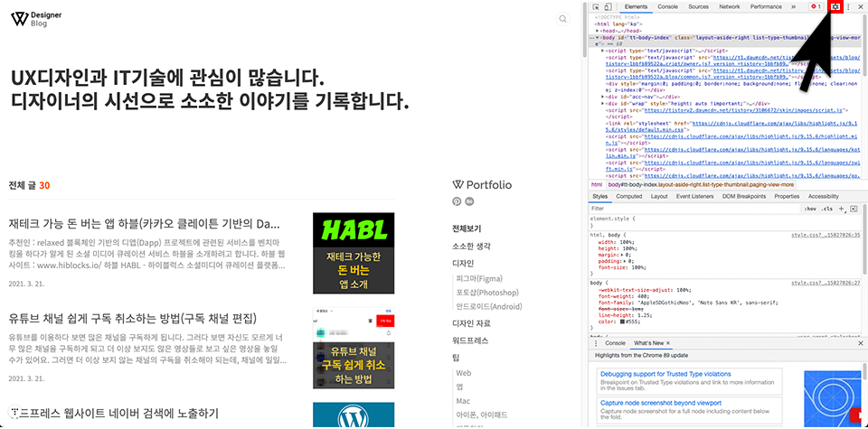Open the 피그마(Figma) category
The width and height of the screenshot is (868, 429).
point(479,279)
